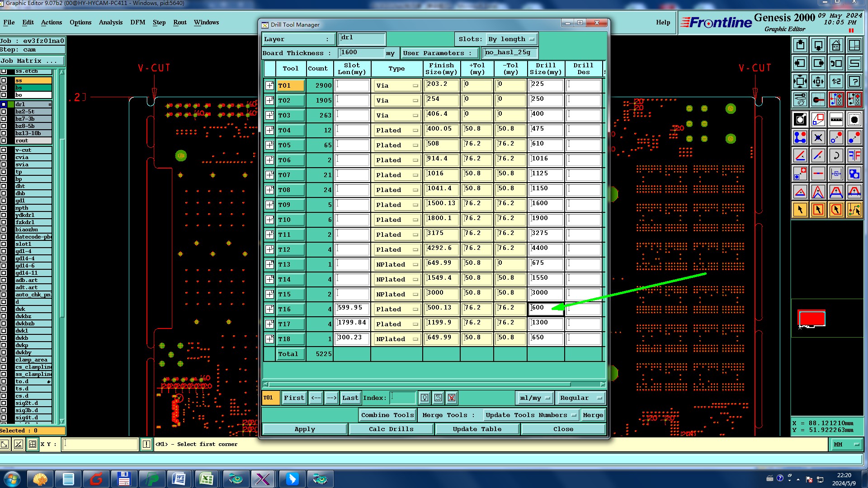The image size is (868, 488).
Task: Click the mirror F flip icon
Action: pos(854,156)
